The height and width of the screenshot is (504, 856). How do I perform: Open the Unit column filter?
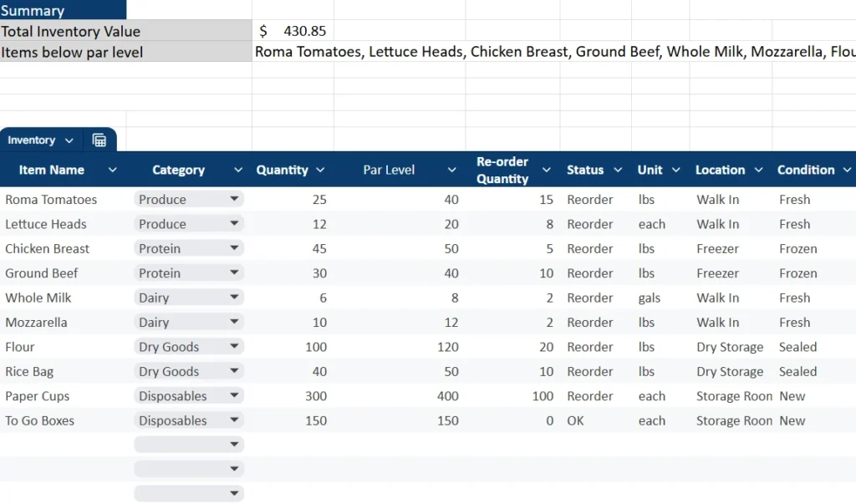click(676, 169)
